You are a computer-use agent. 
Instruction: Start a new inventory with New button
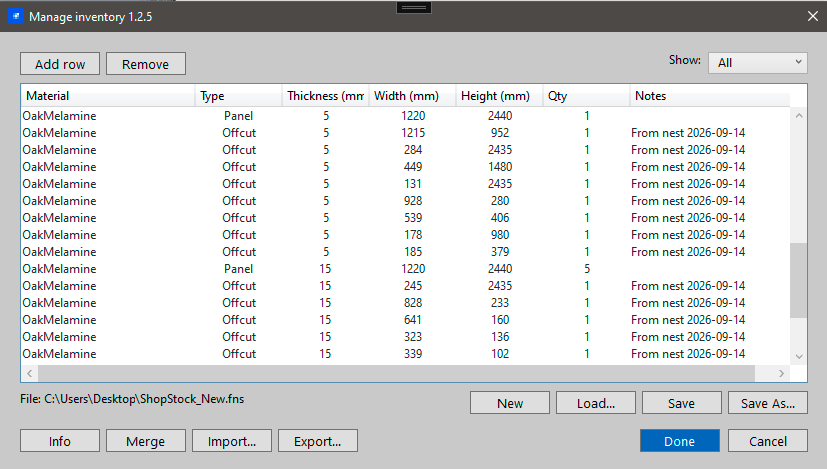tap(509, 403)
